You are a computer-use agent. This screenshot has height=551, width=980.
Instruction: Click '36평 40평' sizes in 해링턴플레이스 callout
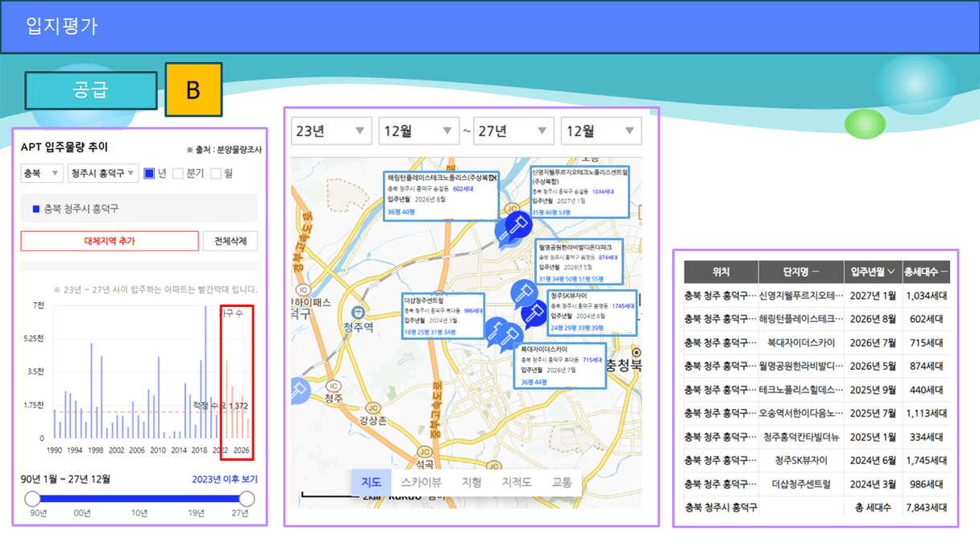tap(401, 211)
